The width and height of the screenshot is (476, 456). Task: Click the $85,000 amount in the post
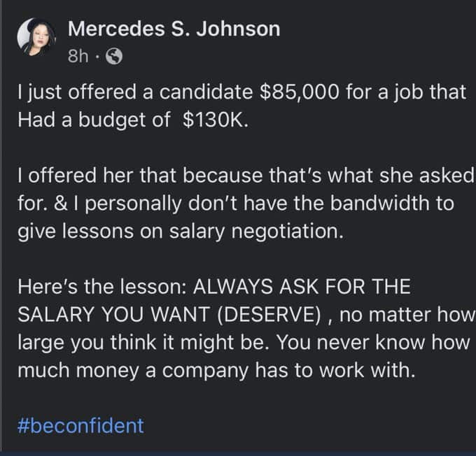click(x=299, y=92)
